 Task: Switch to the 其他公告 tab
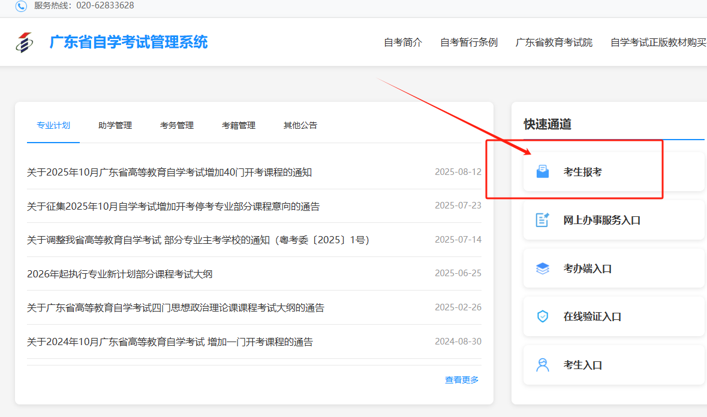[300, 125]
